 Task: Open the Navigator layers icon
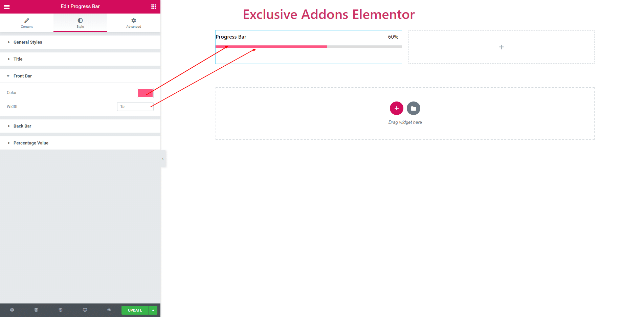(x=36, y=310)
